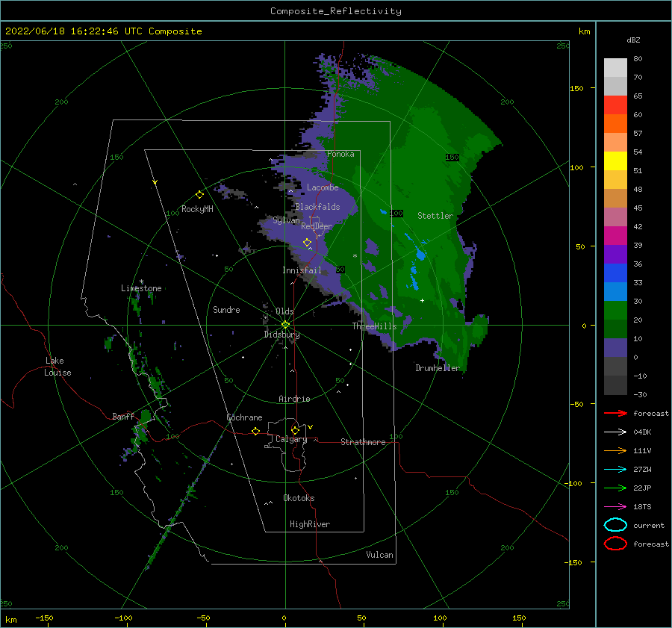Click the Sylvan label
Screen dimensions: 672x628
pyautogui.click(x=286, y=220)
